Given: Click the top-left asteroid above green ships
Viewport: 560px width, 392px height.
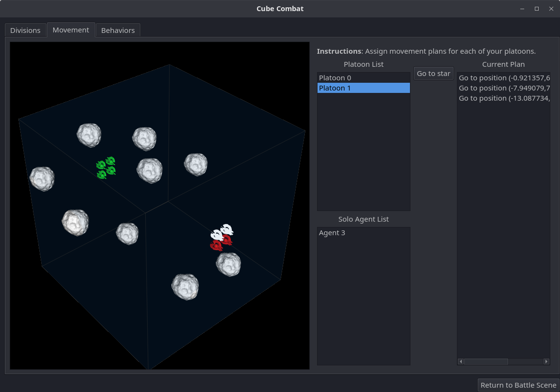Looking at the screenshot, I should 89,135.
